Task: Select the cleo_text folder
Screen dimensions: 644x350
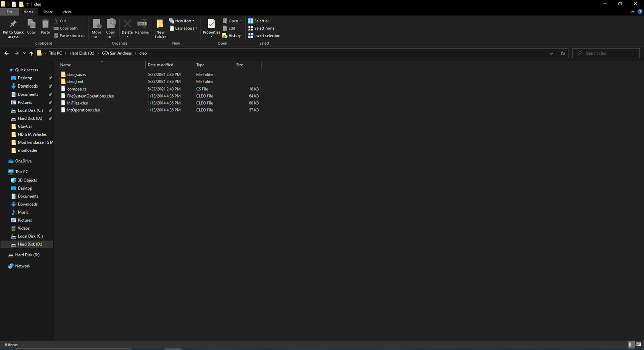Action: (75, 81)
